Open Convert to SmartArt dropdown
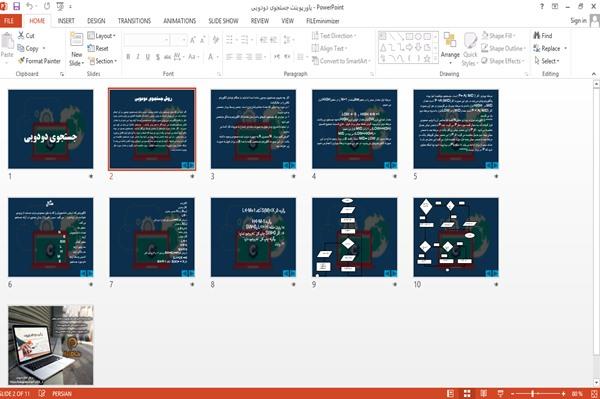600x399 pixels. (342, 61)
